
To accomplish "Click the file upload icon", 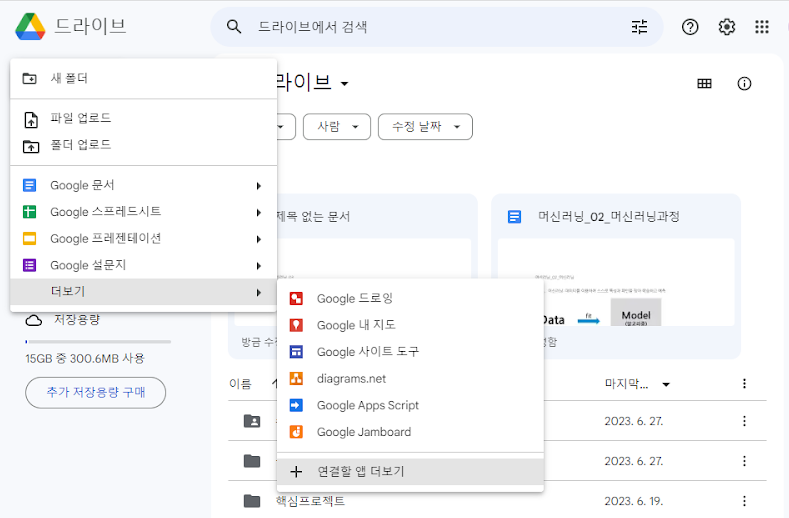I will coord(31,120).
